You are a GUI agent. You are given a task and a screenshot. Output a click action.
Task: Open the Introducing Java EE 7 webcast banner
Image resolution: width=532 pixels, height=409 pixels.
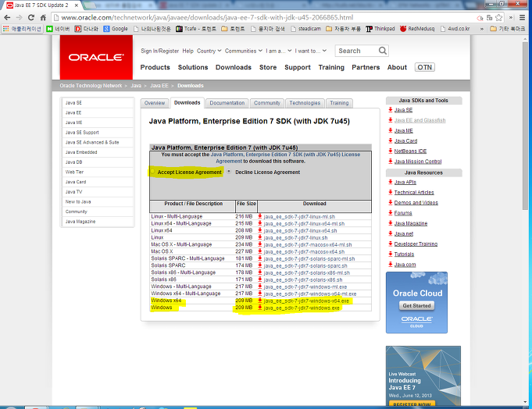(x=423, y=375)
